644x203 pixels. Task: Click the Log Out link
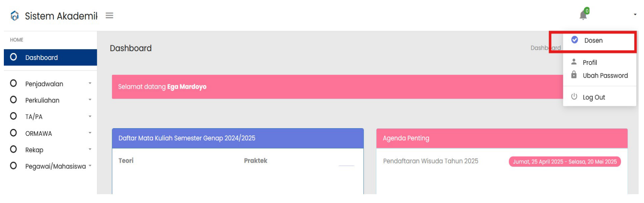(x=594, y=97)
